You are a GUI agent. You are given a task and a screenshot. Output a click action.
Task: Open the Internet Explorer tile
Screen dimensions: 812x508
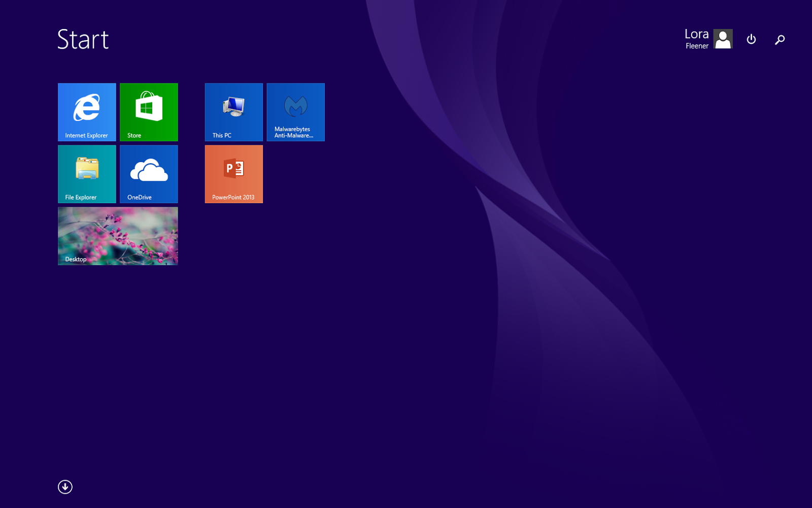tap(86, 112)
